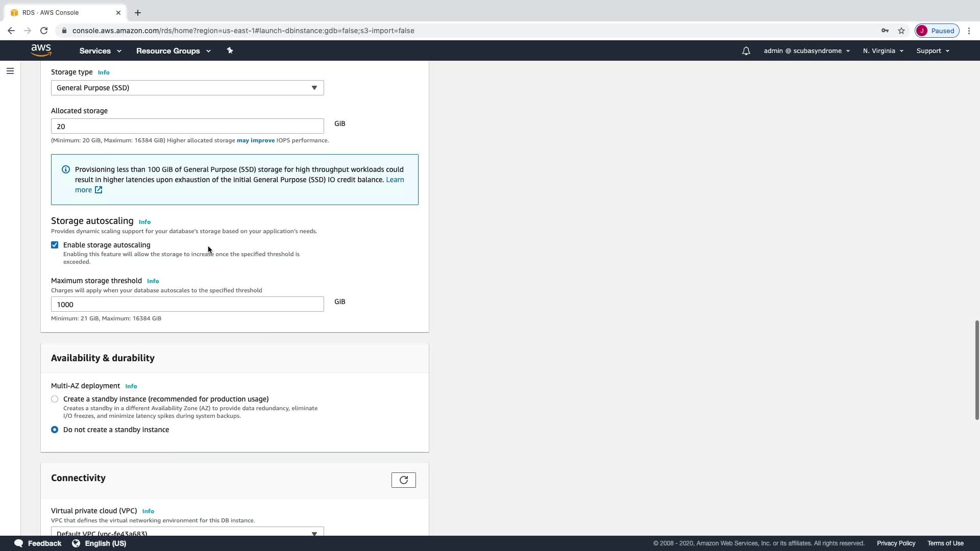Click the Maximum storage threshold input field
This screenshot has width=980, height=551.
[187, 304]
